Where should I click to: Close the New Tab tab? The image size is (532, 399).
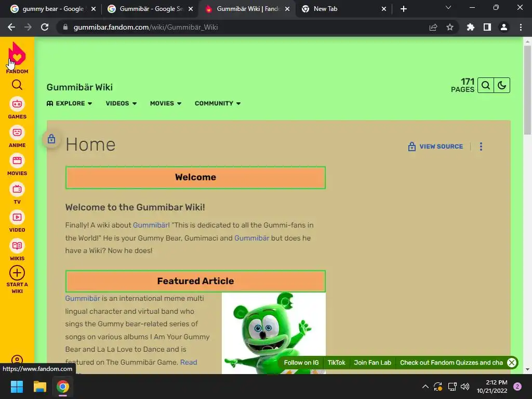[384, 9]
